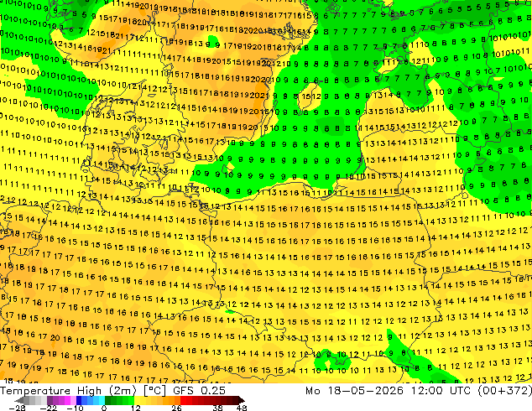
Task: Click the forecast offset "(00+372)"
Action: pos(504,391)
